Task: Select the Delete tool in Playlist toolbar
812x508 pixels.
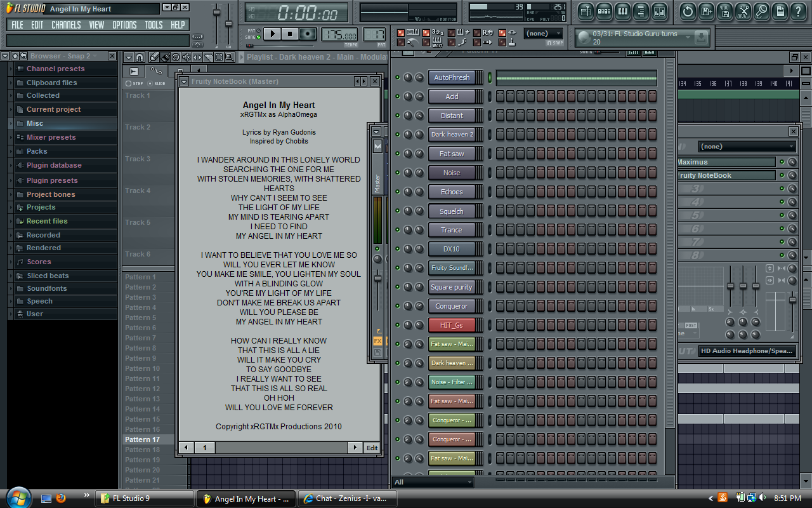Action: point(176,57)
